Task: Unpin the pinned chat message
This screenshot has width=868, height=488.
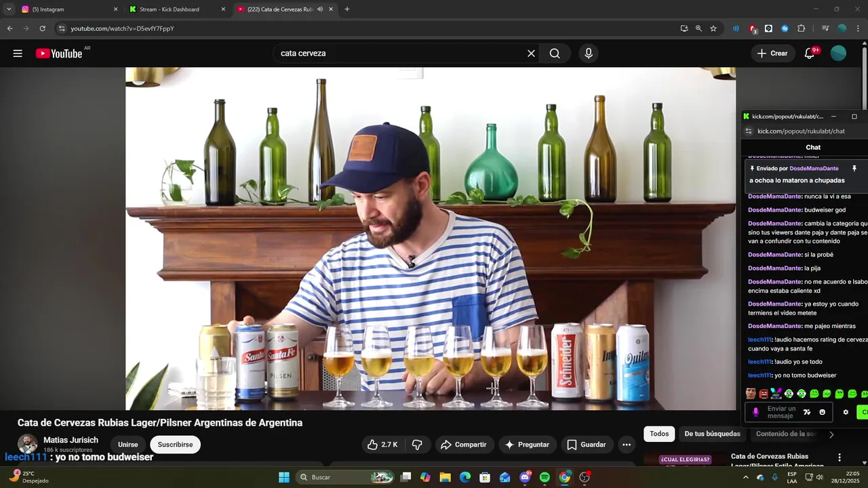Action: coord(854,168)
